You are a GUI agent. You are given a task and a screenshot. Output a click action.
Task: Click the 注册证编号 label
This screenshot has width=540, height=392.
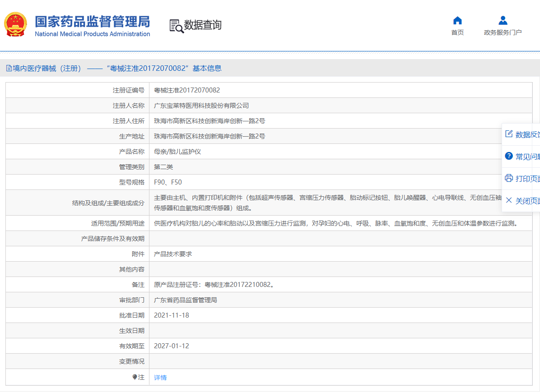129,90
